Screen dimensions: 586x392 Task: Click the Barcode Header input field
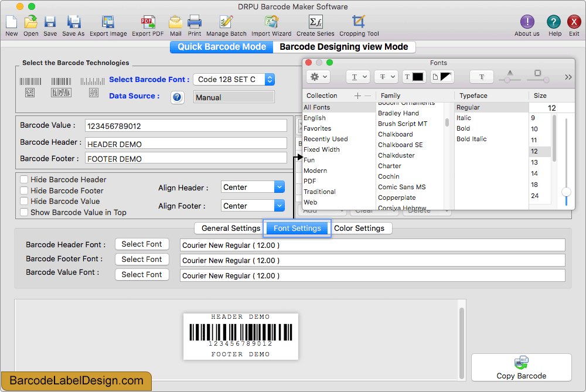[x=186, y=144]
